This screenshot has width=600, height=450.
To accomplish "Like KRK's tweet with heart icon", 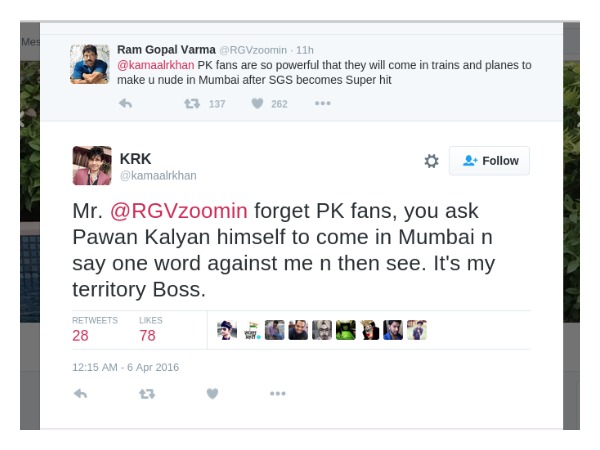I will [212, 394].
